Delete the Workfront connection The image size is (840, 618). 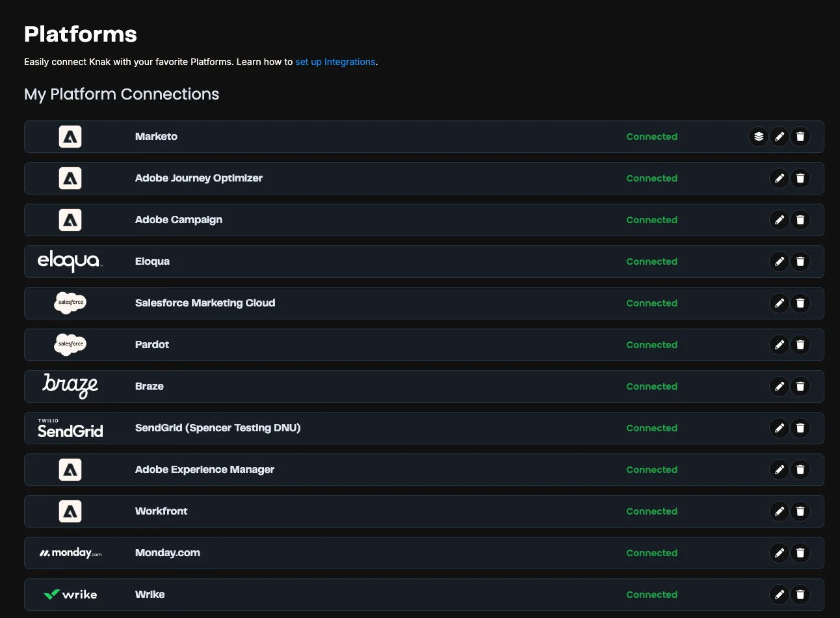pos(800,511)
